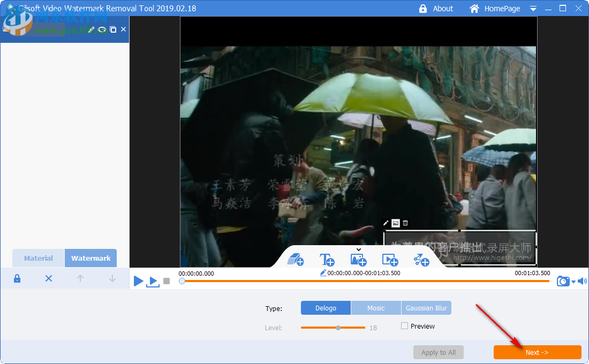Delete the selected watermark with the trash icon

pos(405,223)
